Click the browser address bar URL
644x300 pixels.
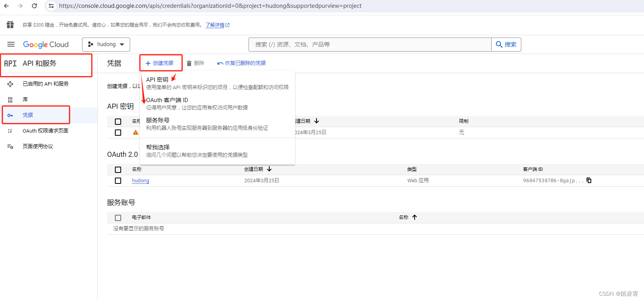210,6
